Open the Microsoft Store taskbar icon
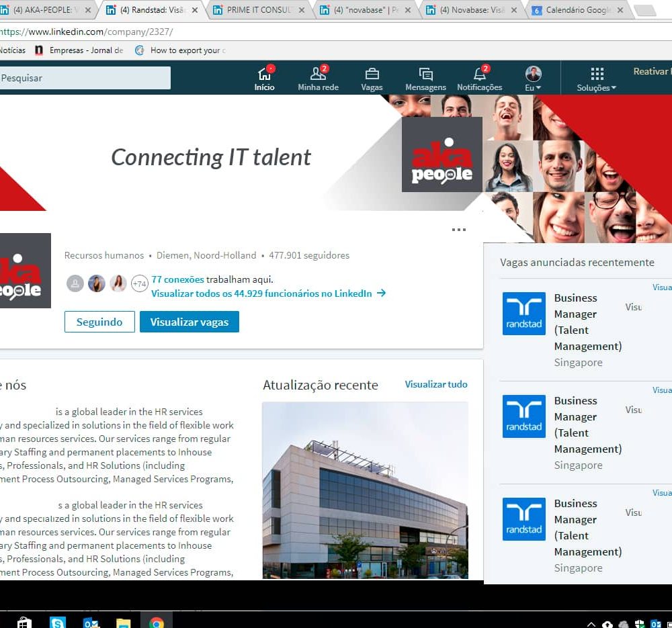This screenshot has width=672, height=628. (24, 623)
